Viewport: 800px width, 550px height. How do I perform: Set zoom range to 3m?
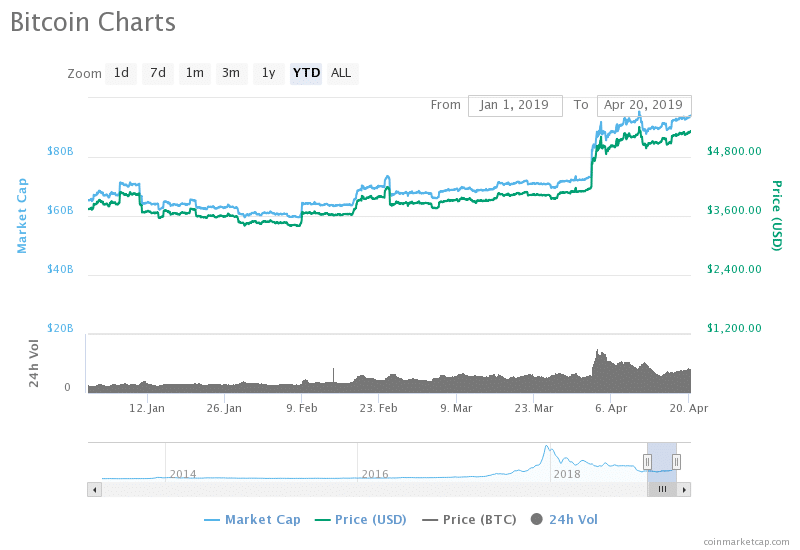[231, 73]
